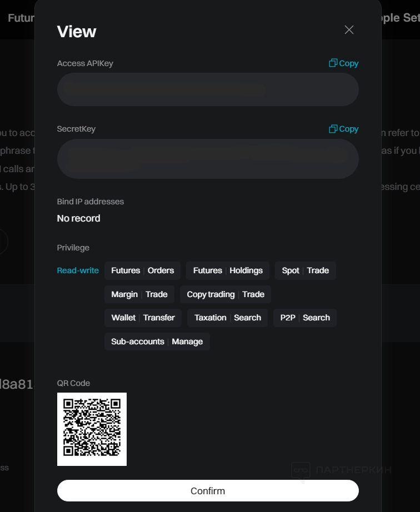The height and width of the screenshot is (512, 420).
Task: Select the Futures Orders privilege tag
Action: (x=142, y=270)
